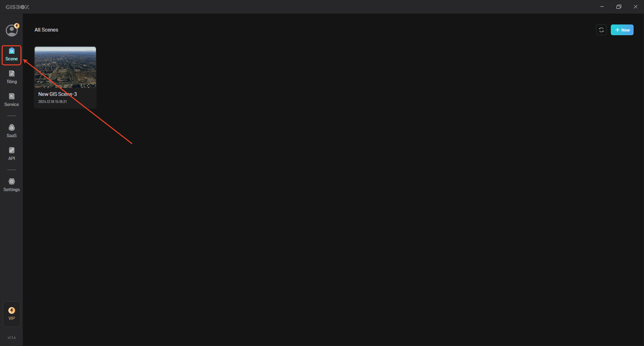Open the API section
The image size is (644, 346).
[x=11, y=154]
